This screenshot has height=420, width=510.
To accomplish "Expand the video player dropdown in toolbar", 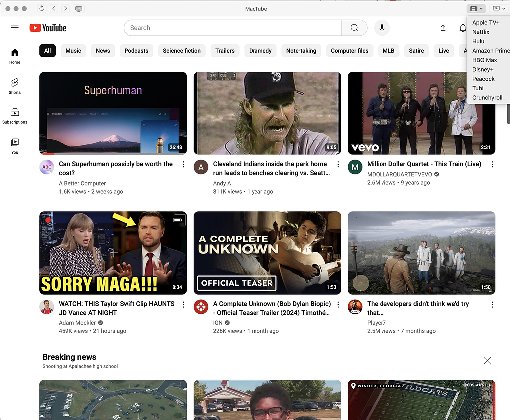I will coord(499,9).
